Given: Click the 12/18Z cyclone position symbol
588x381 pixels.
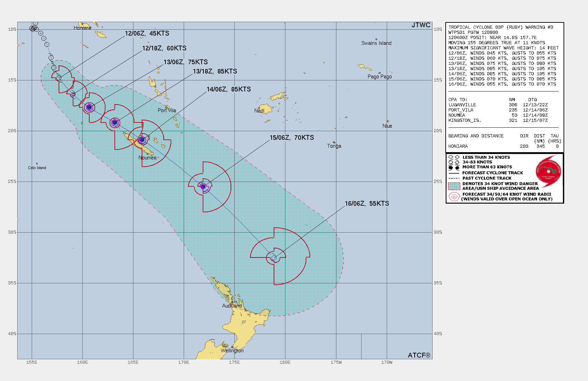Looking at the screenshot, I should pos(73,94).
